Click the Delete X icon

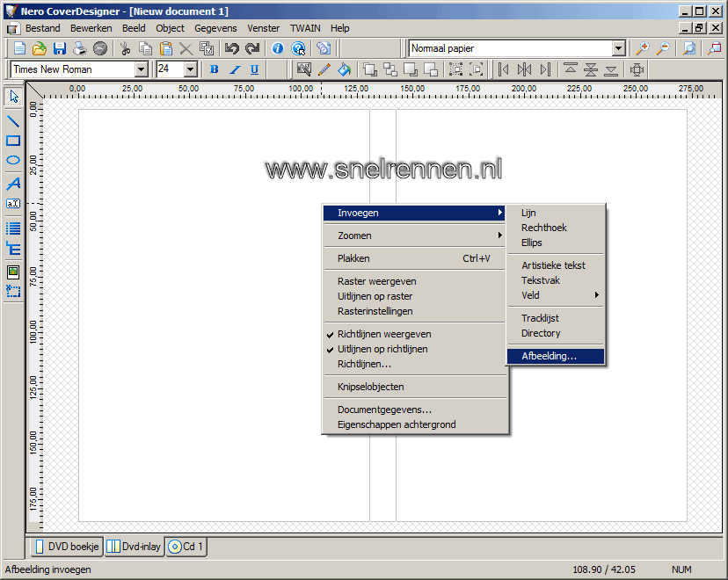(x=186, y=48)
